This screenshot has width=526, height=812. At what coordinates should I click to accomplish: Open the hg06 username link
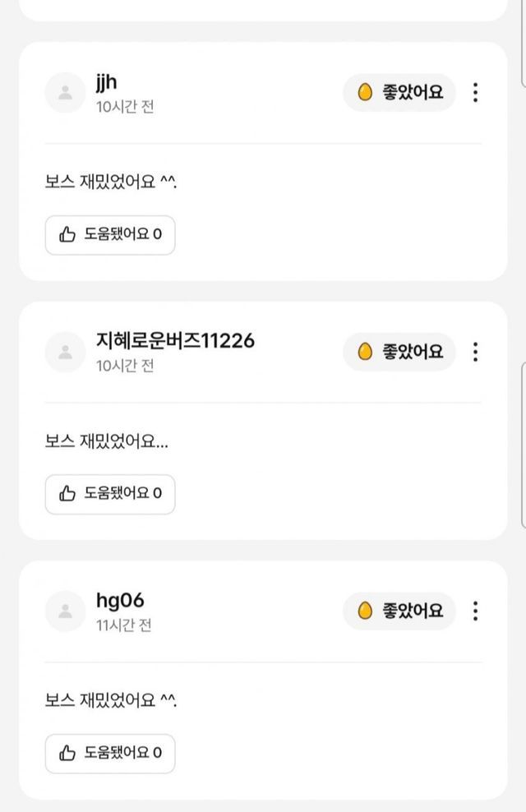[120, 600]
